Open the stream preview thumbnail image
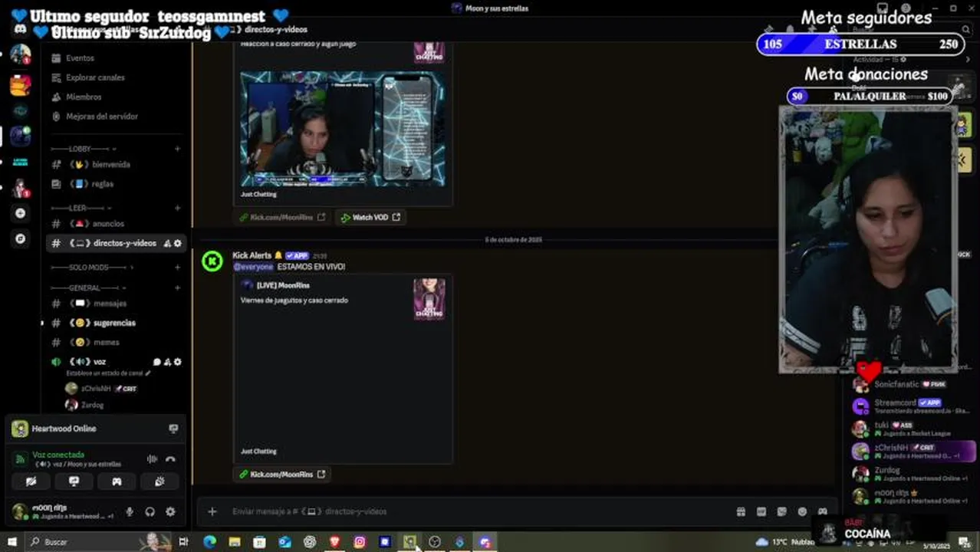The image size is (980, 552). [x=343, y=129]
